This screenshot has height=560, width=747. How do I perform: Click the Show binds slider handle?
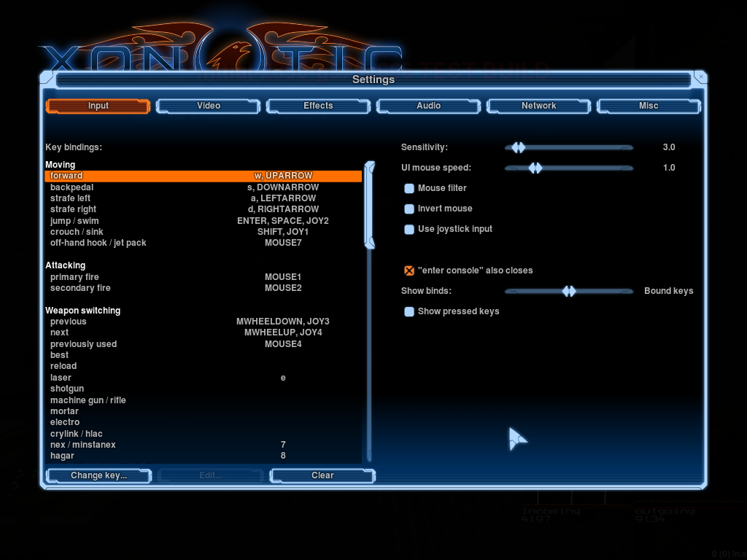tap(569, 291)
